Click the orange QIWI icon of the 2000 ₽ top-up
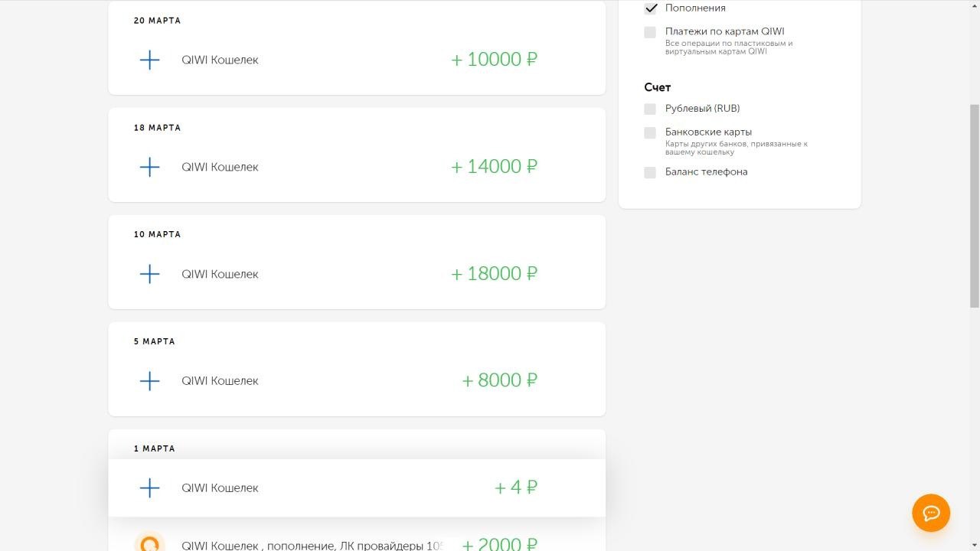The width and height of the screenshot is (980, 551). (x=149, y=543)
